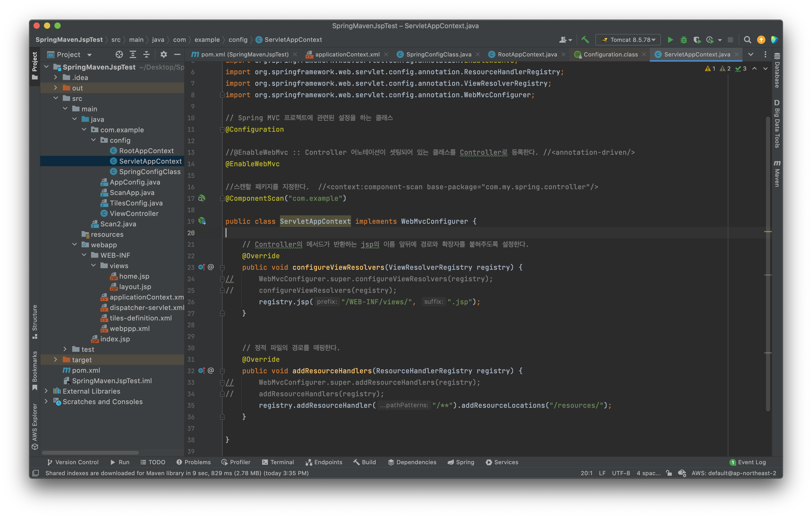Viewport: 812px width, 517px height.
Task: Hide Project tool window via minimize dash
Action: click(177, 54)
